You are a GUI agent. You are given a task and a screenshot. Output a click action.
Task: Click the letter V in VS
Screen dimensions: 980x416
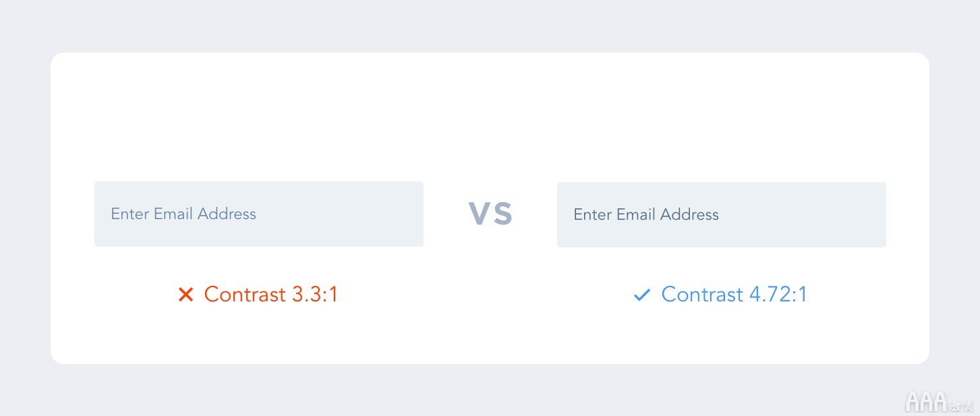click(x=480, y=214)
